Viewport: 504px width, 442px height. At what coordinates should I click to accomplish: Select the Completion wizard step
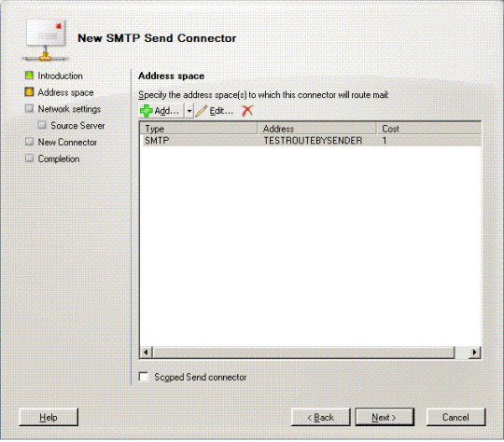[x=59, y=159]
